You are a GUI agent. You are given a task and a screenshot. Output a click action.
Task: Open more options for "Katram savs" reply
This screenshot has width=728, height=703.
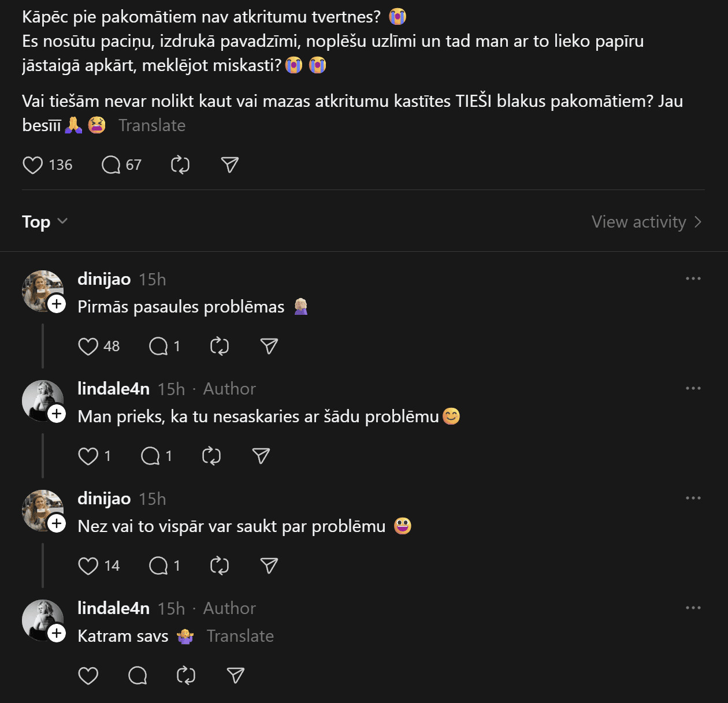(x=693, y=608)
